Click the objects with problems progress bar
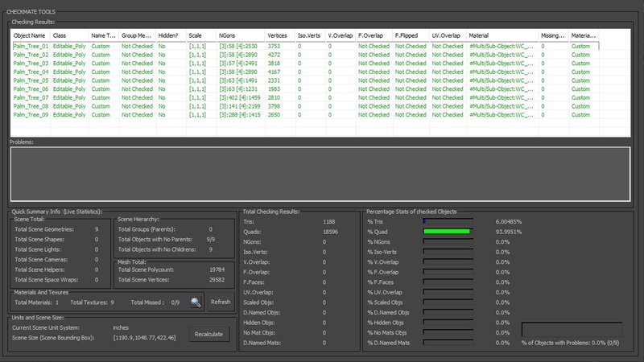The height and width of the screenshot is (362, 644). [572, 329]
